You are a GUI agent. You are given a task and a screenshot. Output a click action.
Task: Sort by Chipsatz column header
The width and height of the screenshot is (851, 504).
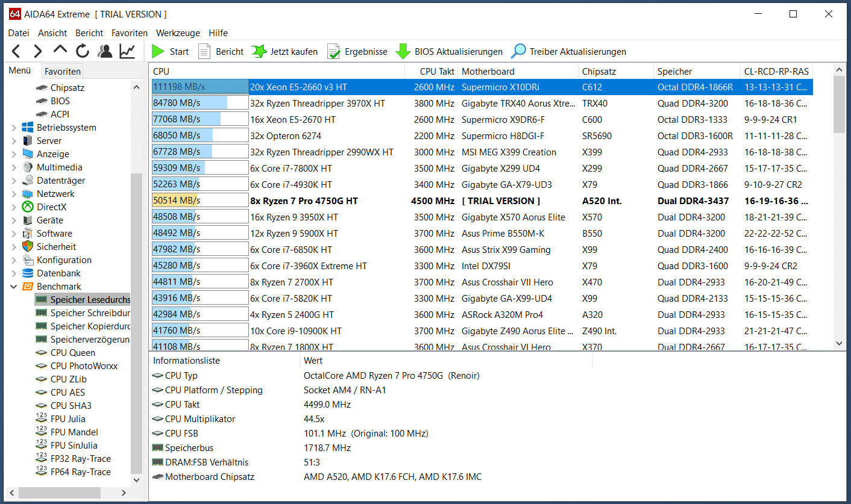pos(615,71)
